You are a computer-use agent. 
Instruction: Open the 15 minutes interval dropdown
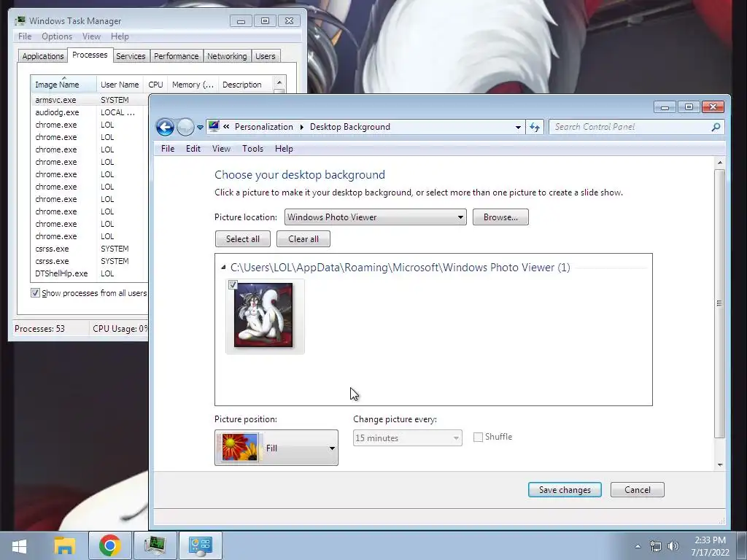point(407,438)
